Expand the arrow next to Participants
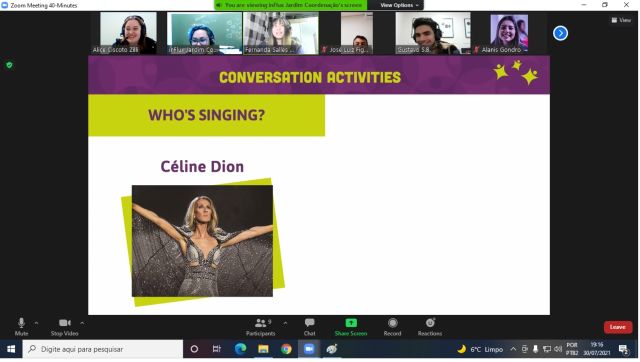Image resolution: width=640 pixels, height=362 pixels. coord(285,323)
